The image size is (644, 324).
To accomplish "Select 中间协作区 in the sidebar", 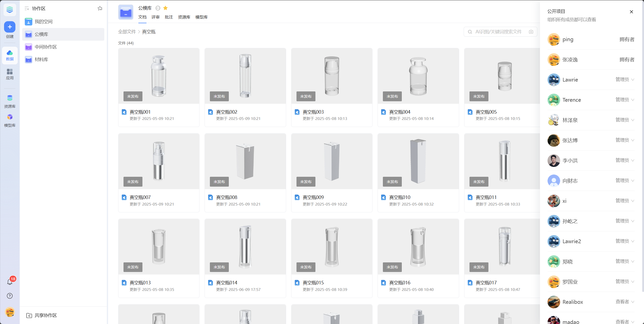I will [63, 47].
